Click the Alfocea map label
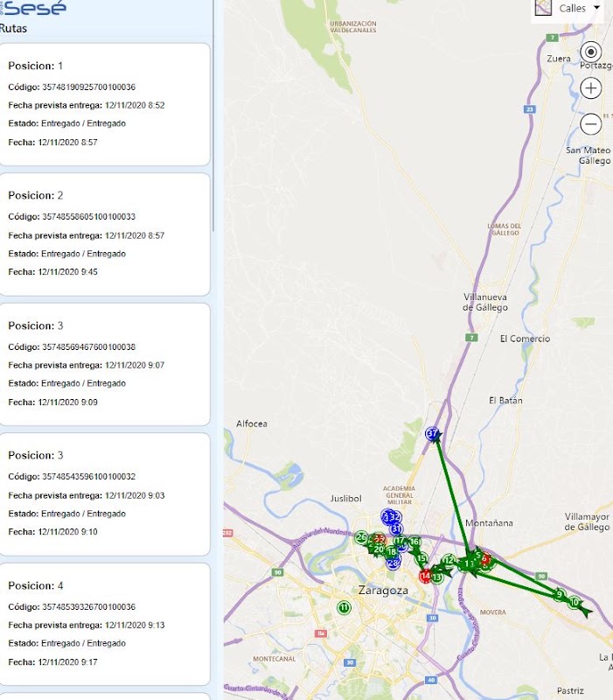This screenshot has width=613, height=700. click(252, 423)
